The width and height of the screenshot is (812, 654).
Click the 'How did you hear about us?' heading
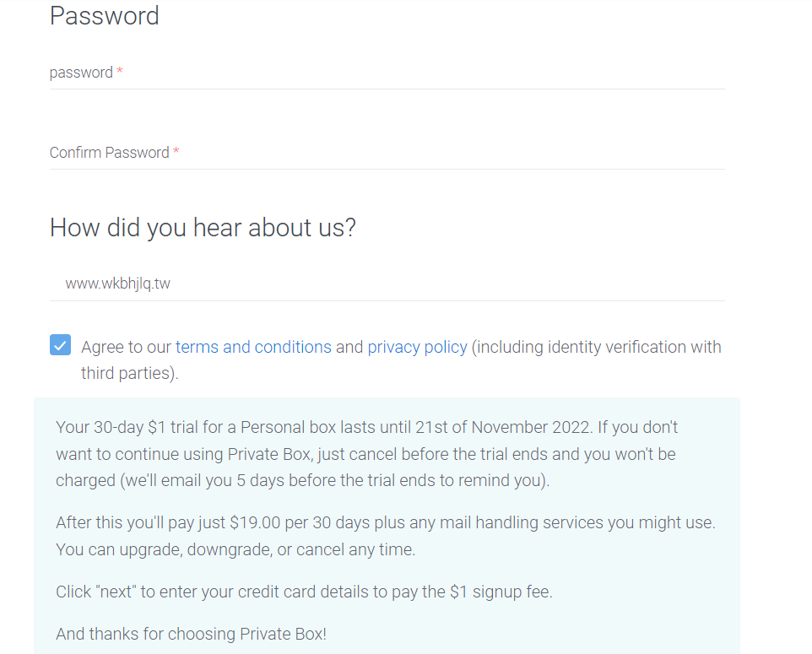(x=203, y=227)
